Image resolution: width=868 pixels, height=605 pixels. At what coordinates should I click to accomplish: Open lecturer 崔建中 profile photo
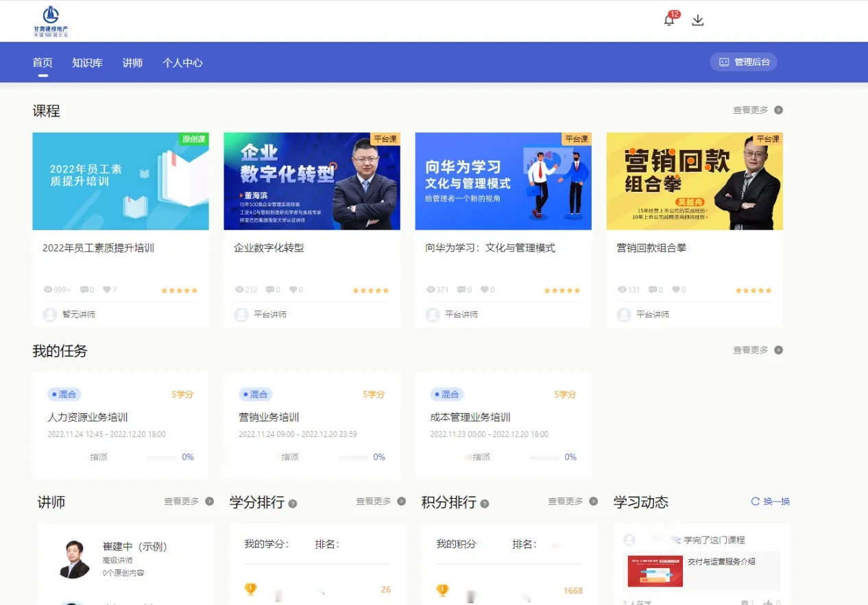tap(74, 559)
